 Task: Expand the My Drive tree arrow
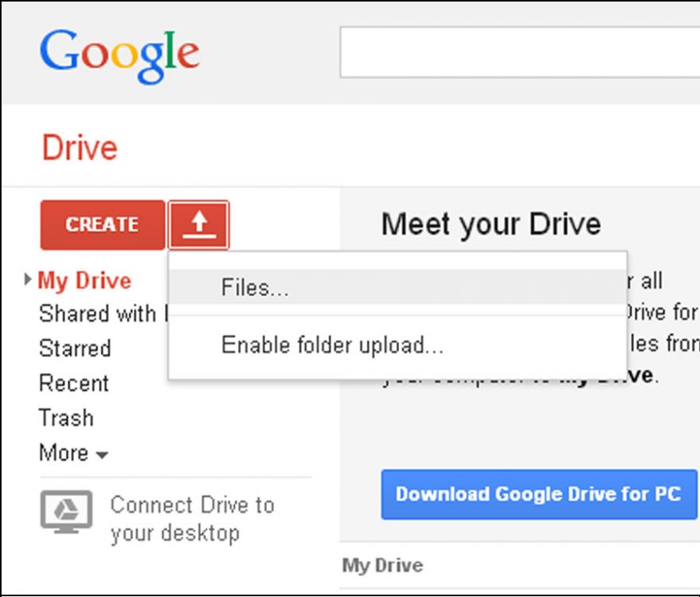click(28, 279)
